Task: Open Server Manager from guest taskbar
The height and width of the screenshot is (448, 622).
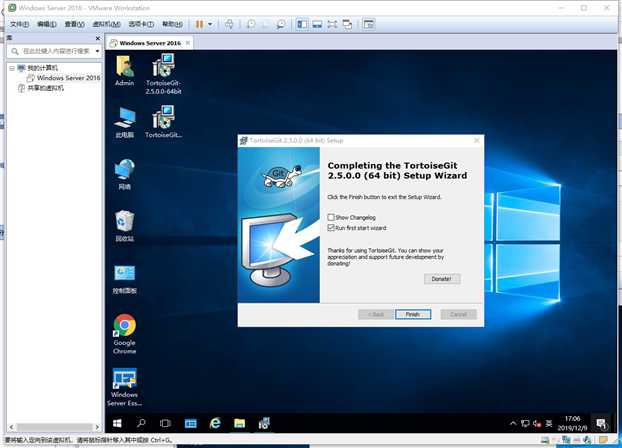Action: tap(190, 423)
